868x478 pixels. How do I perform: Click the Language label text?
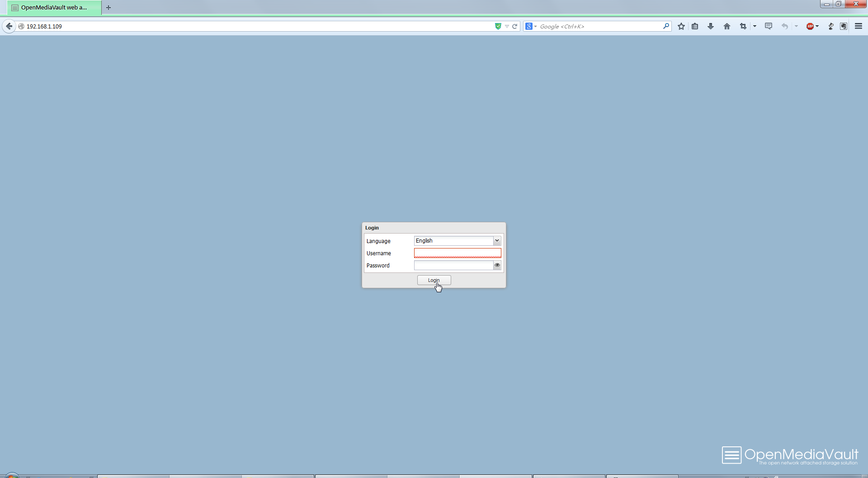pyautogui.click(x=378, y=241)
